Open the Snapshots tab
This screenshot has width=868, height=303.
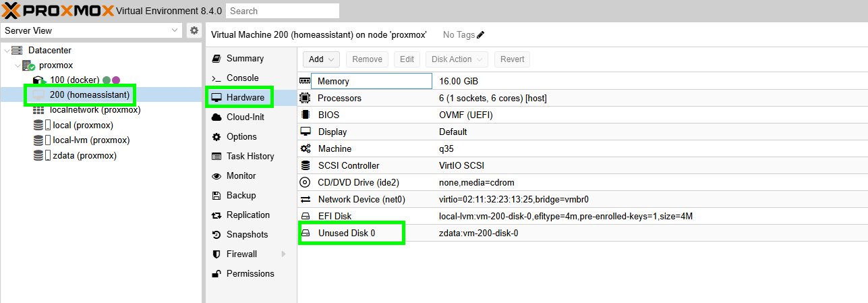pyautogui.click(x=247, y=234)
